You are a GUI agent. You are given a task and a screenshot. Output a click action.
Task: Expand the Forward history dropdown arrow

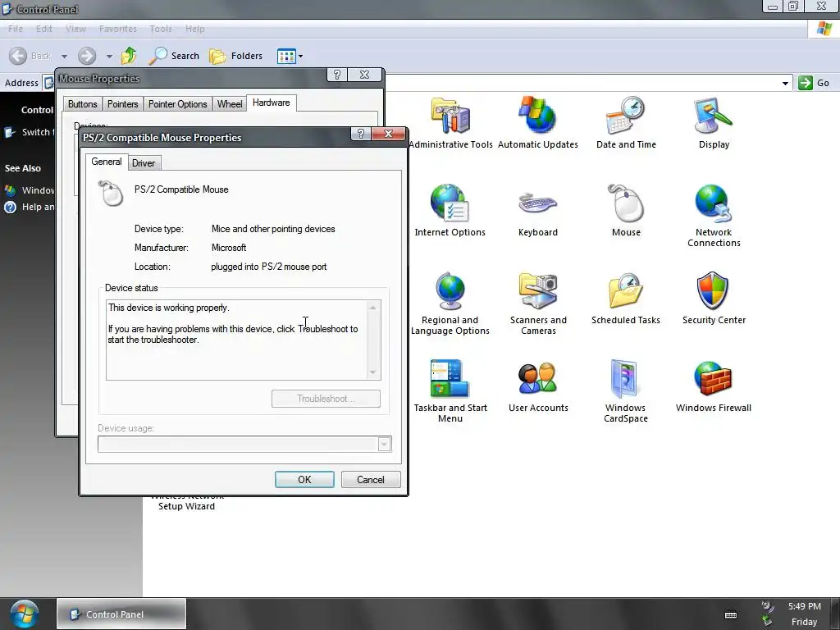click(x=109, y=56)
